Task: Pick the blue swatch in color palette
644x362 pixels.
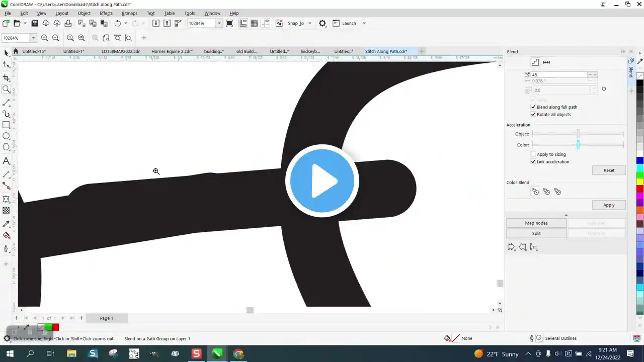Action: (x=640, y=161)
